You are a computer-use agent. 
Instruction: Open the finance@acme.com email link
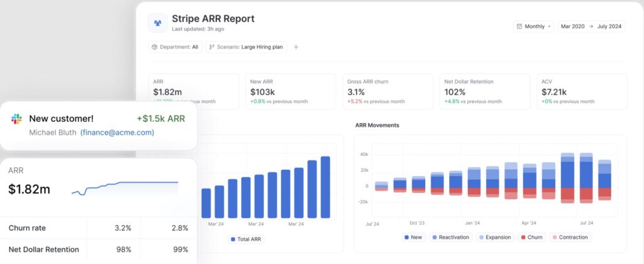(117, 133)
